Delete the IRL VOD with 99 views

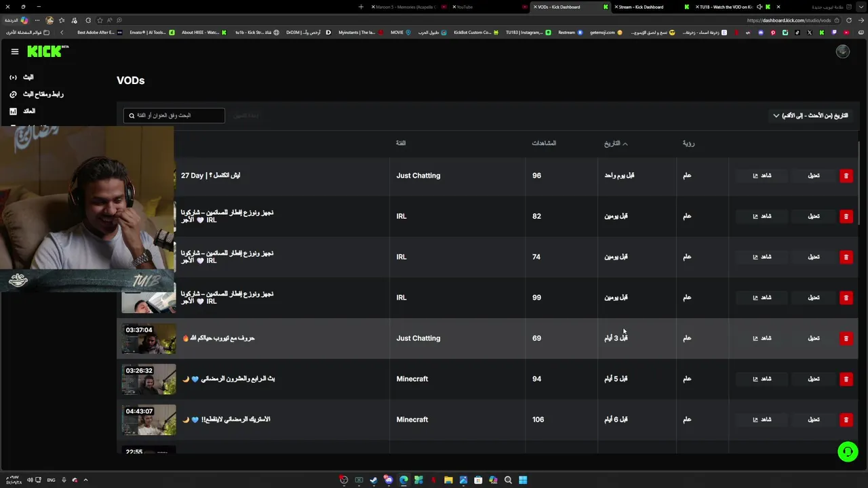click(846, 298)
